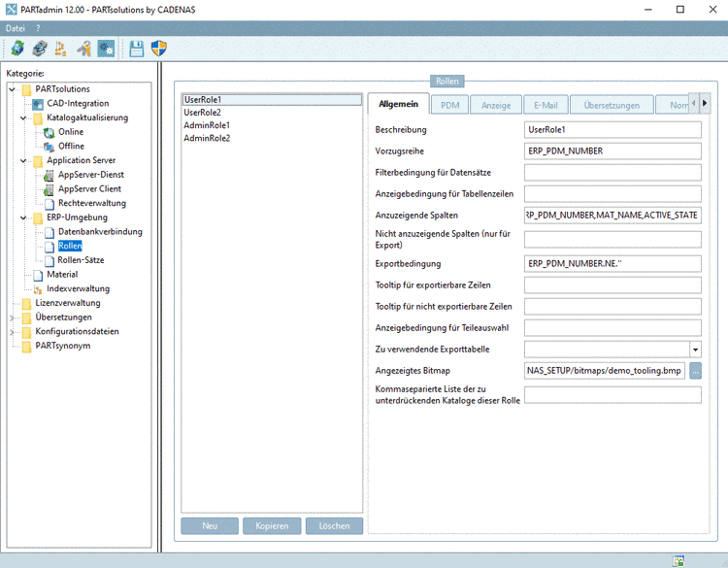Click the Neu button

[x=210, y=525]
